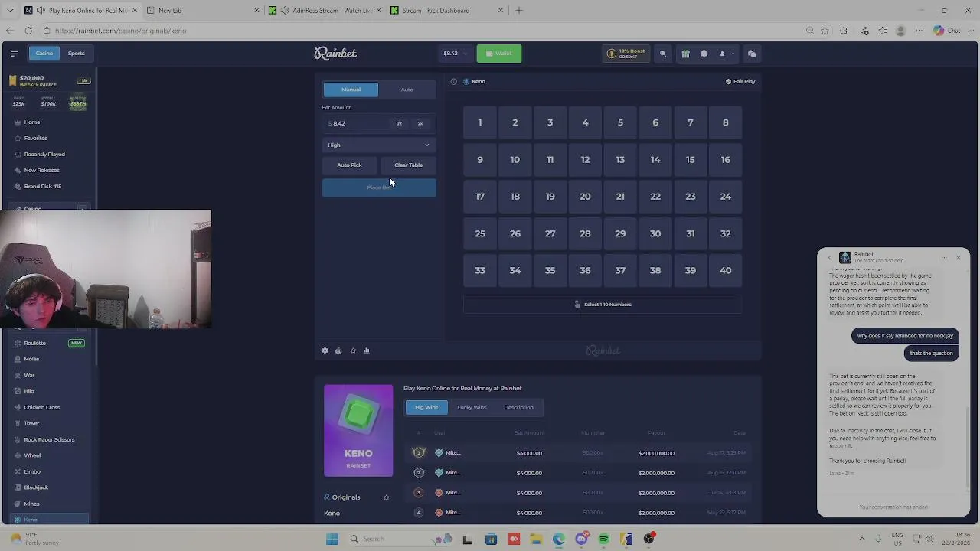
Task: Open game settings gear icon
Action: tap(325, 350)
